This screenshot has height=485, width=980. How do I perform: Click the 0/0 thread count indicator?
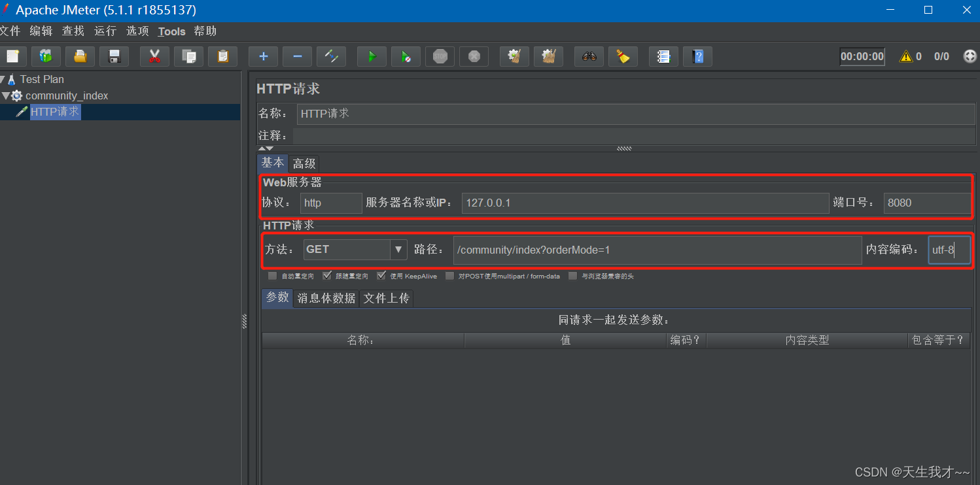click(941, 56)
